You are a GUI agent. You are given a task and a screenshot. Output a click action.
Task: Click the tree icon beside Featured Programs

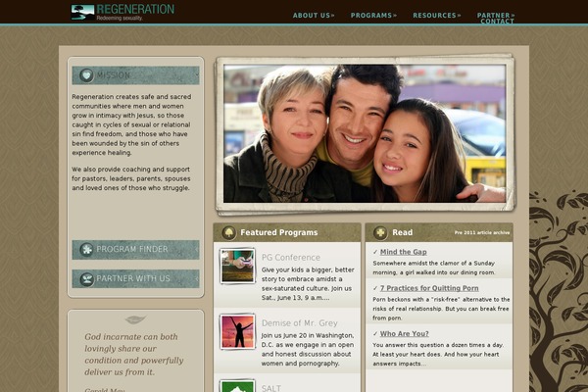click(228, 232)
